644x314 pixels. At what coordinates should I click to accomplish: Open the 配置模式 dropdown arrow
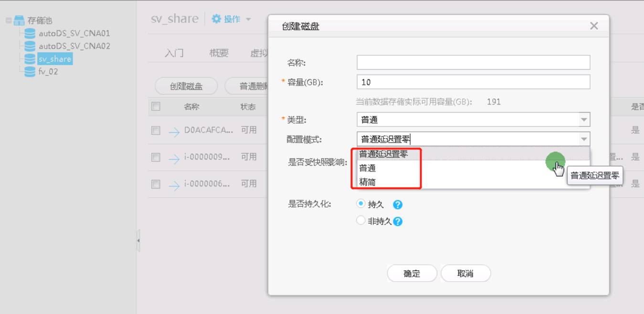[x=583, y=139]
